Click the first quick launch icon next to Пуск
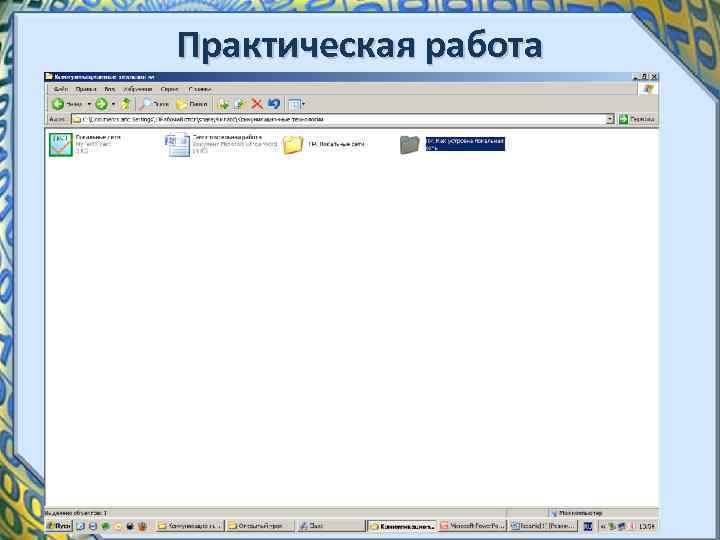The height and width of the screenshot is (540, 720). tap(80, 526)
